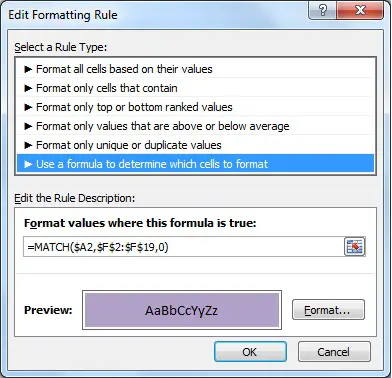Choose 'Format only top or bottom ranked values'
Viewport: 392px width, 378px height.
pyautogui.click(x=196, y=107)
